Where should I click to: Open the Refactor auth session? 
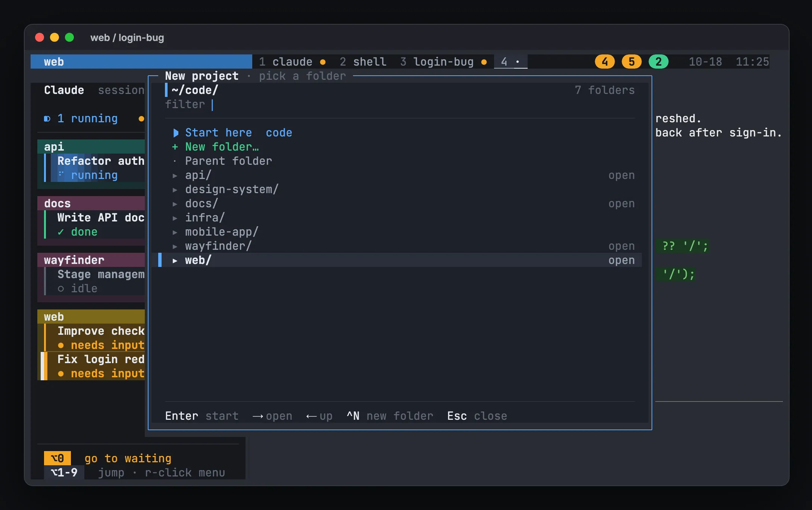pyautogui.click(x=94, y=168)
